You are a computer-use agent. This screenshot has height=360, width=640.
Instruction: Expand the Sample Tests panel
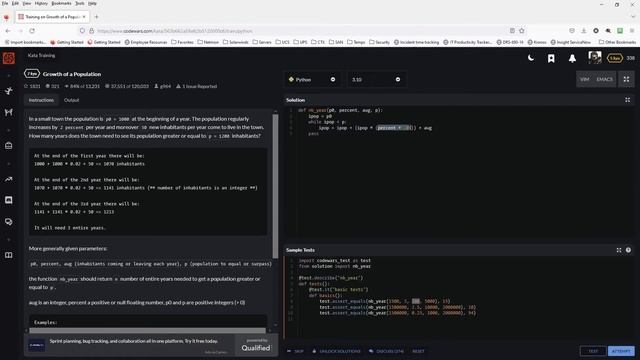tap(619, 250)
